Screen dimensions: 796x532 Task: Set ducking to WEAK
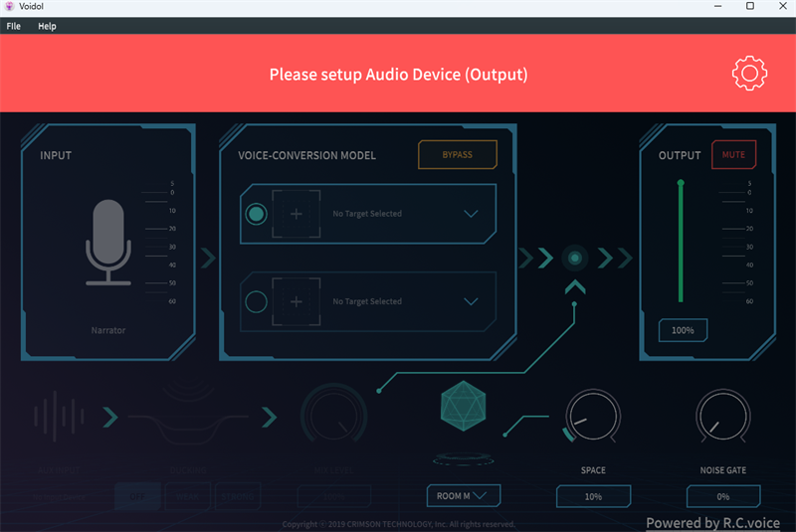tap(187, 496)
